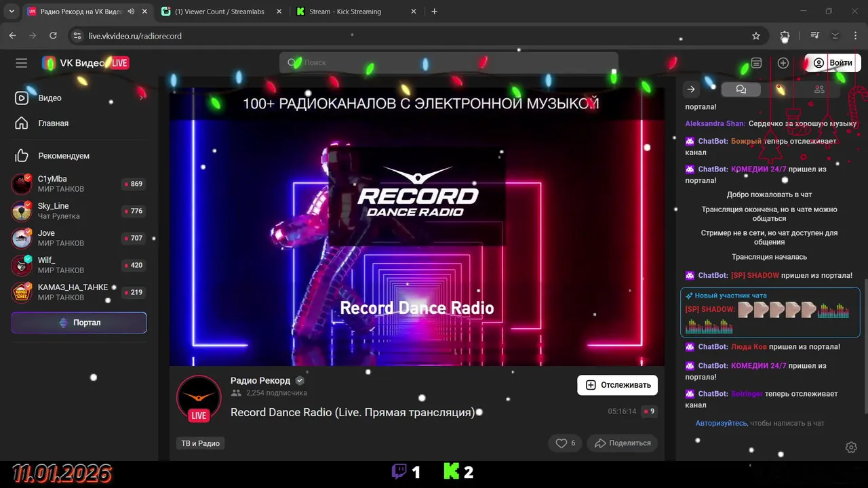Click the ТВ и Радио category tag

coord(200,443)
